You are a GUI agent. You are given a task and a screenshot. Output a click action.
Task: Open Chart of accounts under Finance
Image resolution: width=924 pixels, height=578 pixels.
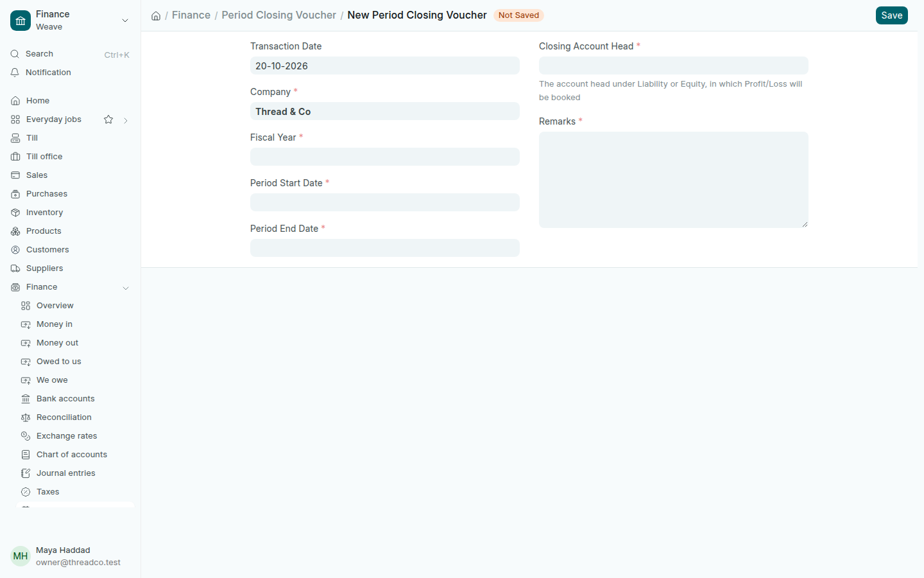[75, 455]
